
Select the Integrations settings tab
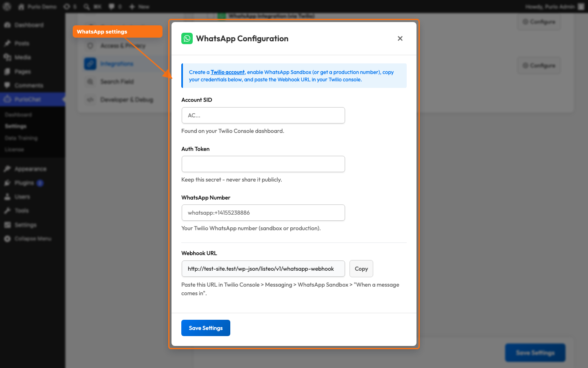click(x=117, y=64)
